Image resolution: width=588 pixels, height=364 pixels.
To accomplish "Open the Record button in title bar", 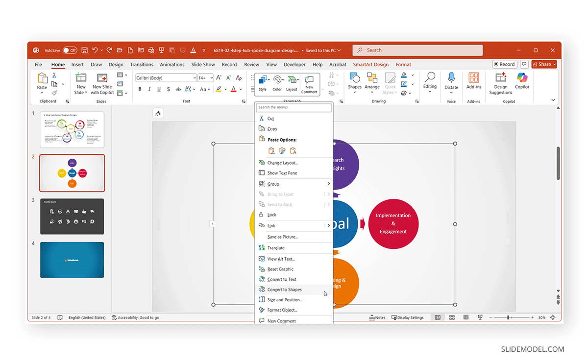I will pyautogui.click(x=504, y=64).
